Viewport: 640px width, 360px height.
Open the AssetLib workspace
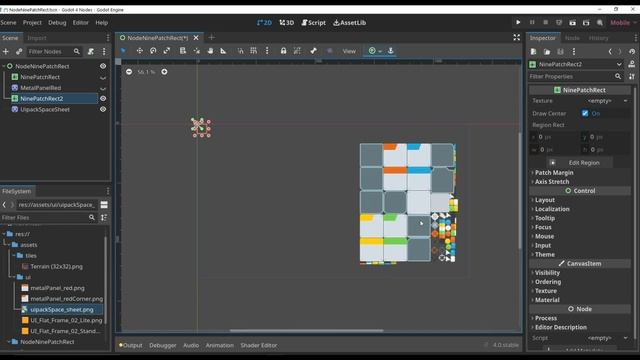click(350, 23)
